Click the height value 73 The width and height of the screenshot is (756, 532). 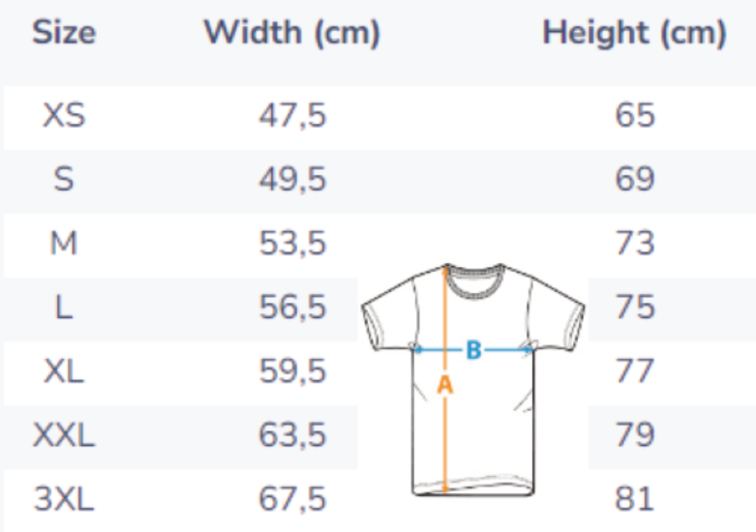tap(635, 243)
